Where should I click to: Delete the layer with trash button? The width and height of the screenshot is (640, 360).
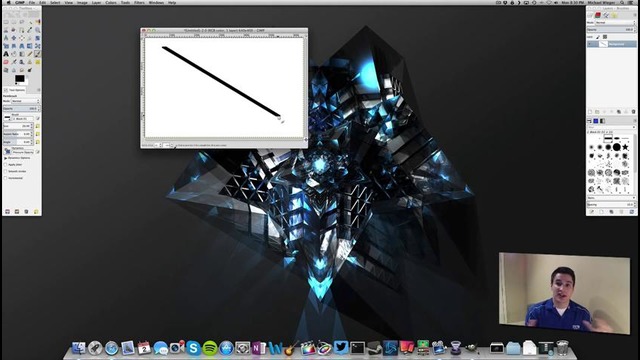pos(633,112)
